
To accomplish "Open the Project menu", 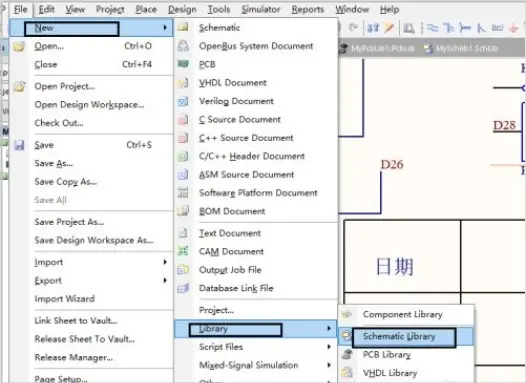I will click(110, 9).
